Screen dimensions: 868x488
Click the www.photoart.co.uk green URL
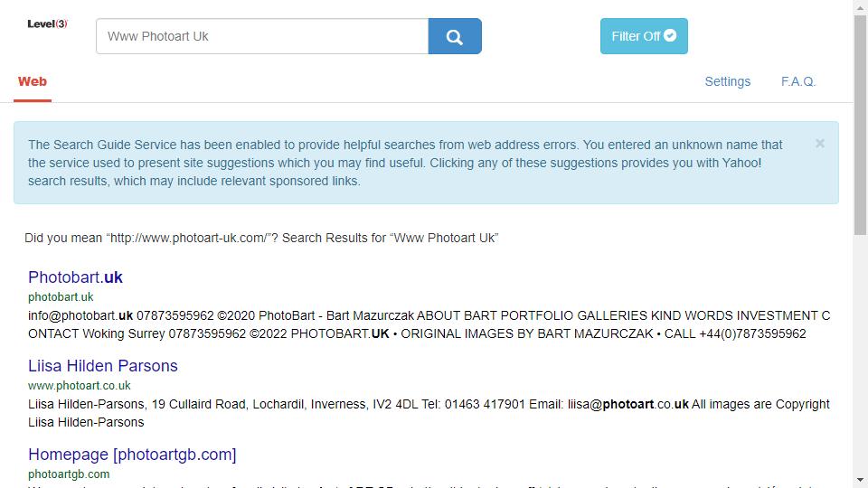[x=80, y=386]
